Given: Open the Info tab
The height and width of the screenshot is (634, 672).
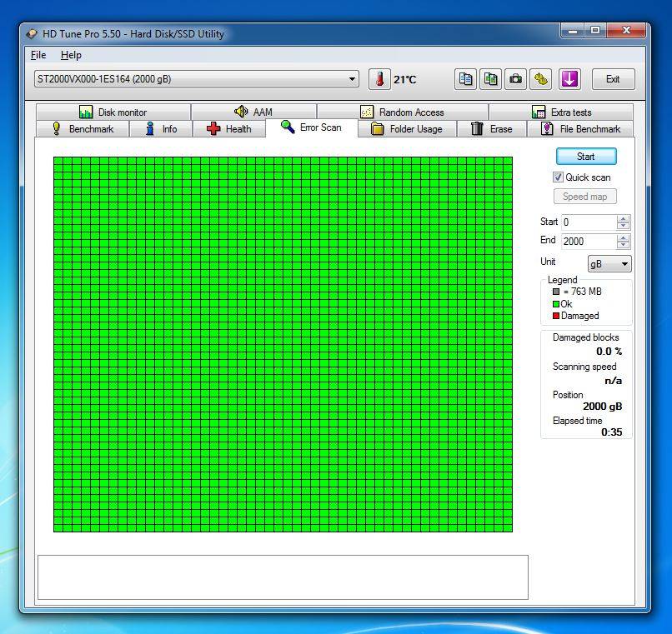Looking at the screenshot, I should (161, 129).
